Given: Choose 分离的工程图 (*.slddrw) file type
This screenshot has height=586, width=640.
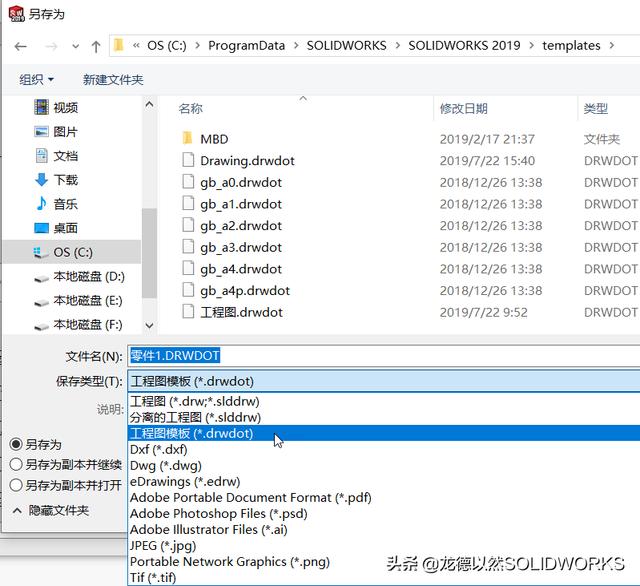Looking at the screenshot, I should [384, 417].
